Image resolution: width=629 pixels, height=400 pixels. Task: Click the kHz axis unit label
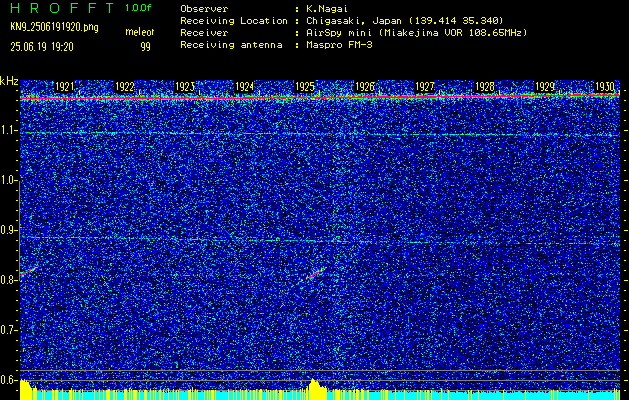tap(9, 81)
